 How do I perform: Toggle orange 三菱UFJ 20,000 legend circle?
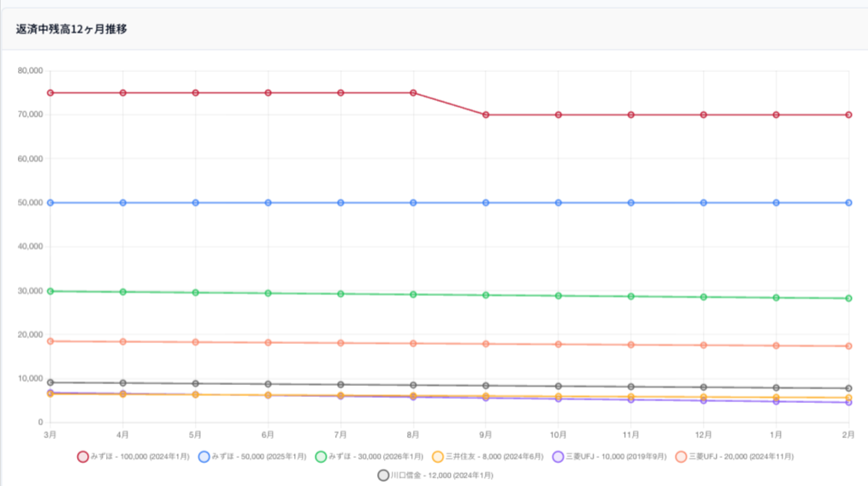click(x=682, y=457)
